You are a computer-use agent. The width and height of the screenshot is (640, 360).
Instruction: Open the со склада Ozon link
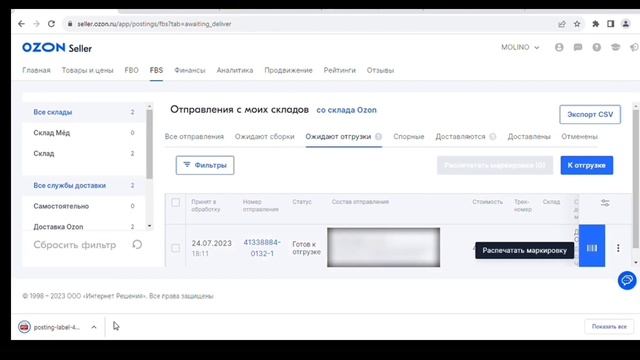tap(347, 110)
